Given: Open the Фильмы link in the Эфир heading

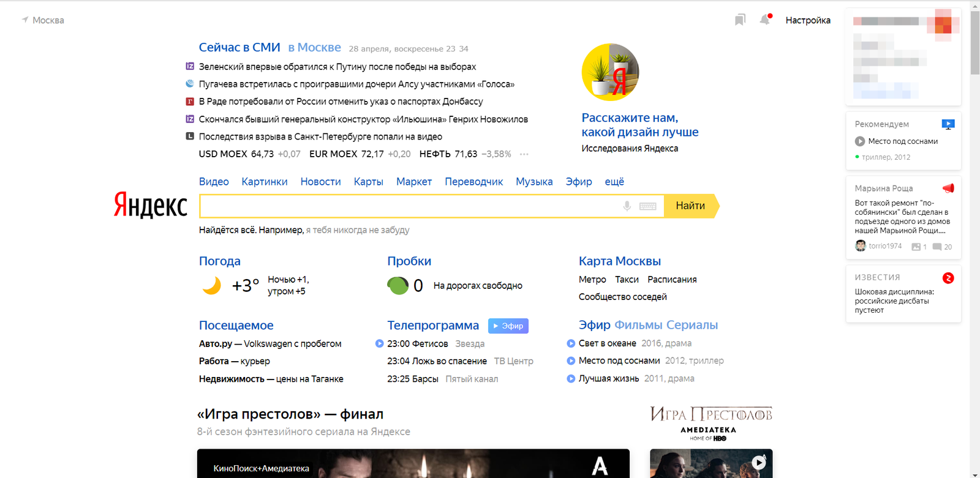Looking at the screenshot, I should click(x=638, y=325).
